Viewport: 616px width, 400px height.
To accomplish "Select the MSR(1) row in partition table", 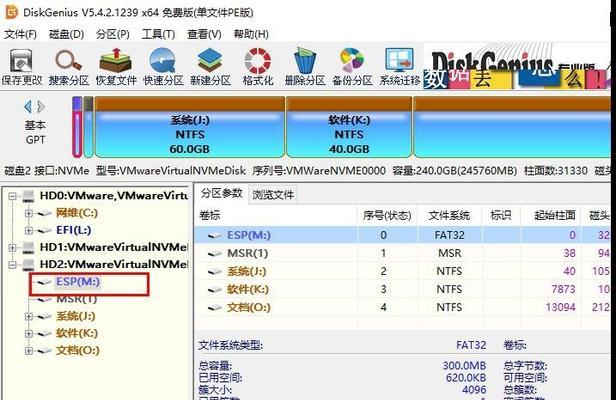I will click(x=403, y=253).
